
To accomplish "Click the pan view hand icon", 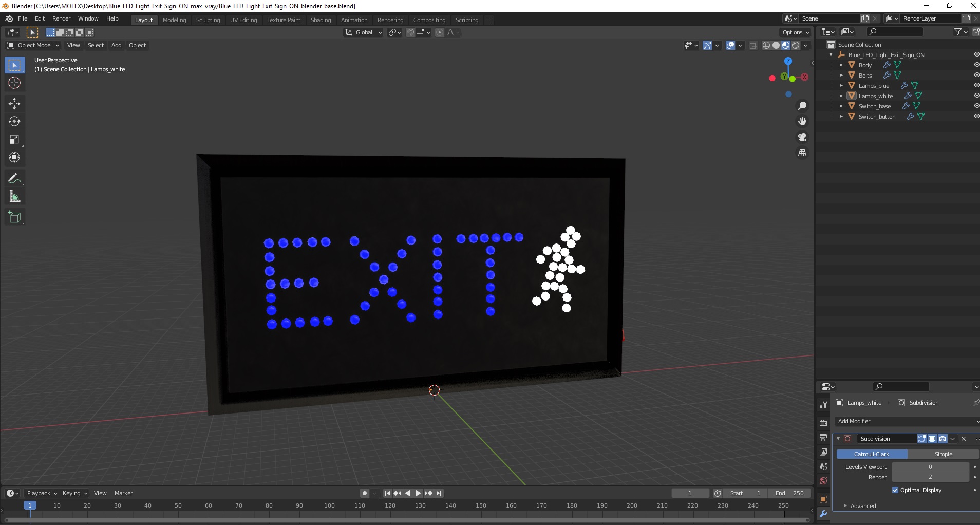I will tap(802, 122).
